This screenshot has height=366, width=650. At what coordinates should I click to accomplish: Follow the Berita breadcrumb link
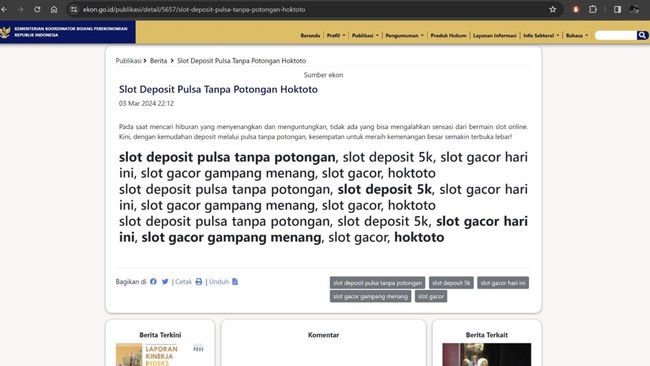(x=158, y=61)
